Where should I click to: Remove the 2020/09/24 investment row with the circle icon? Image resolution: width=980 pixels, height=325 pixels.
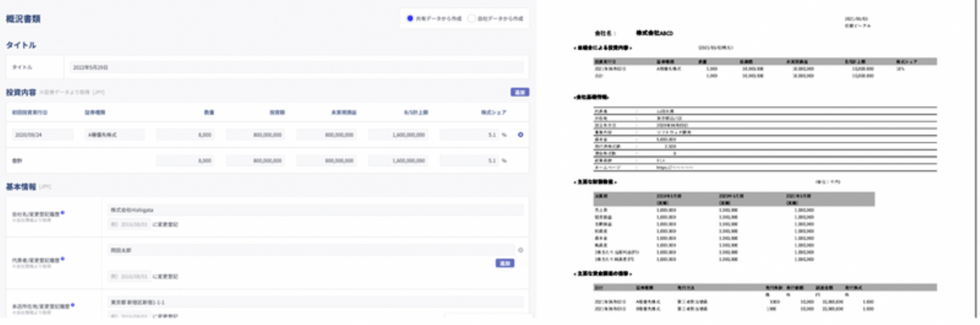521,135
